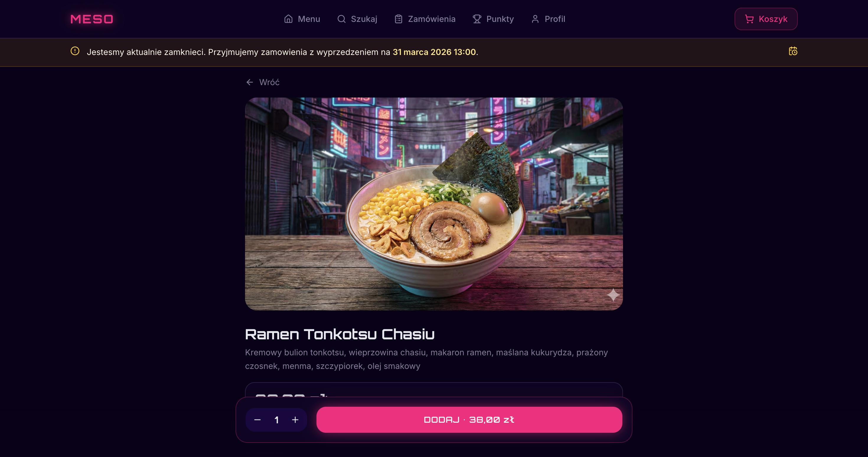868x457 pixels.
Task: Click the clipboard icon beside Zamówienia
Action: 398,19
